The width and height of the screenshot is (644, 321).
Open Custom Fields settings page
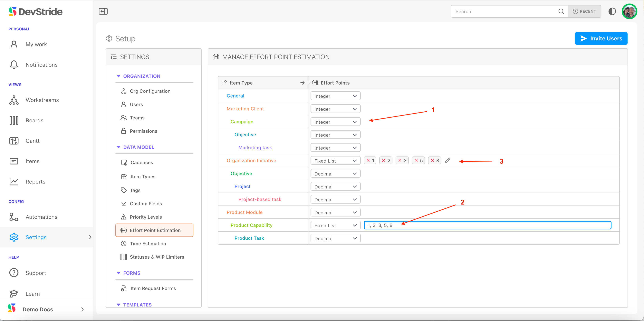pyautogui.click(x=146, y=204)
